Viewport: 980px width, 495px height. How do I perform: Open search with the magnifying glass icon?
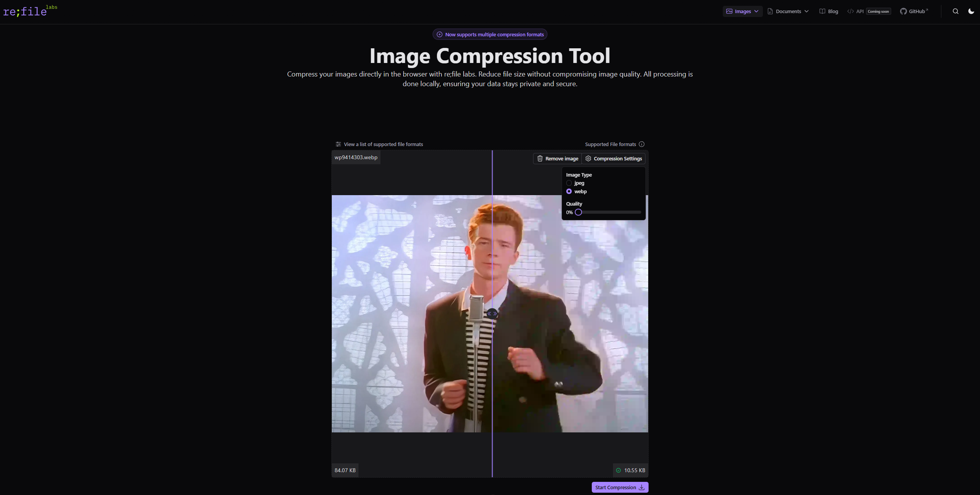[955, 11]
